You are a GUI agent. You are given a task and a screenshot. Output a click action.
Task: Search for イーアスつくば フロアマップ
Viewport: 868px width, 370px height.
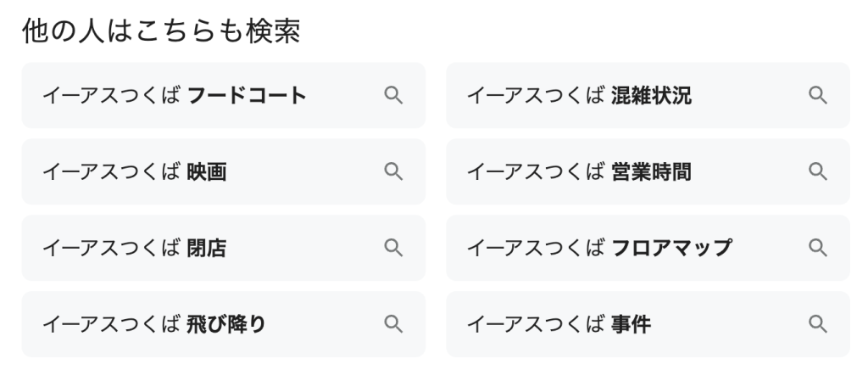click(598, 248)
